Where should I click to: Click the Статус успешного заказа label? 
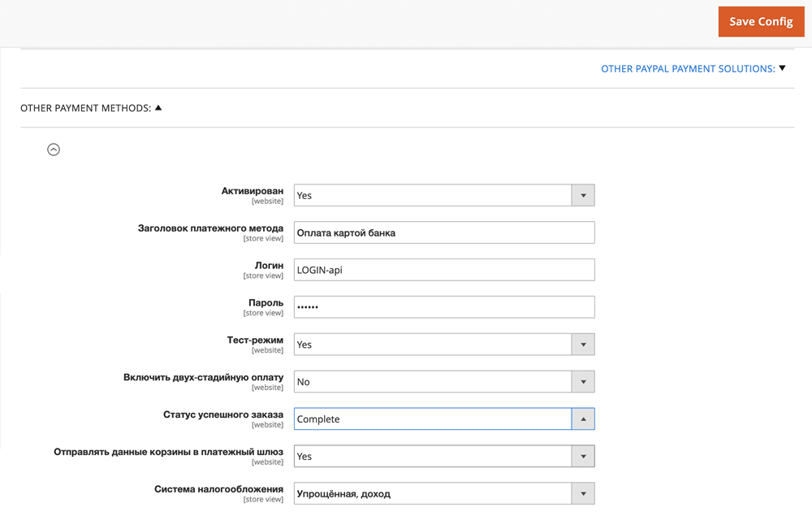223,415
